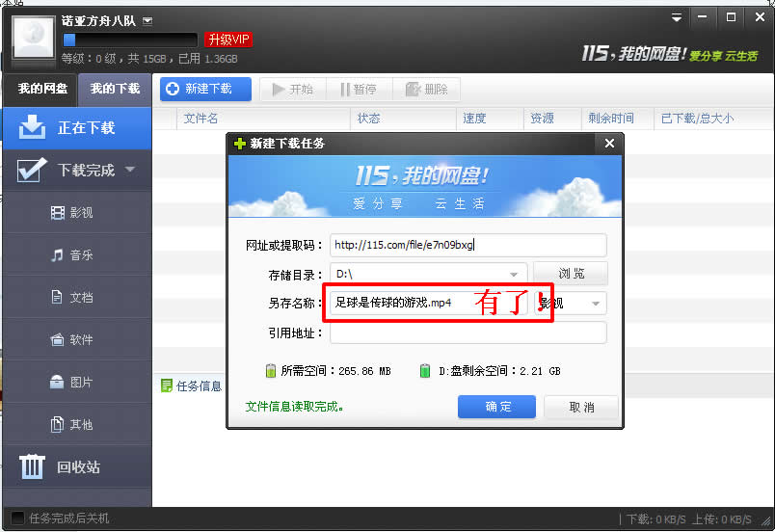Image resolution: width=775 pixels, height=532 pixels.
Task: Maximize the 115 main window
Action: (x=731, y=17)
